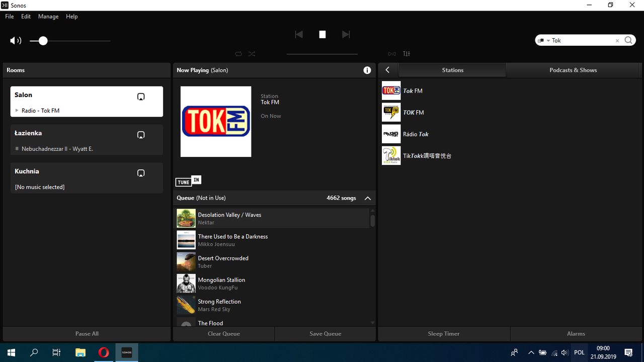The image size is (644, 362).
Task: Select the TOK FM station with yellow logo
Action: [510, 113]
